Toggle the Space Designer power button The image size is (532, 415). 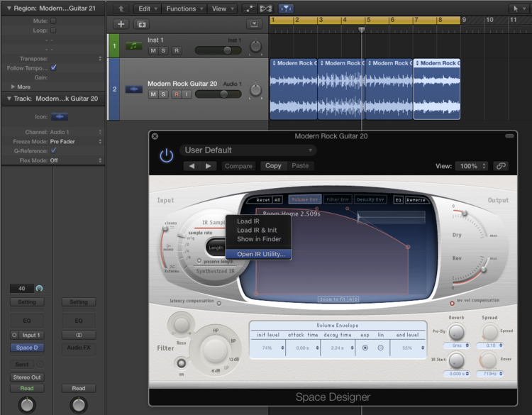click(x=167, y=156)
